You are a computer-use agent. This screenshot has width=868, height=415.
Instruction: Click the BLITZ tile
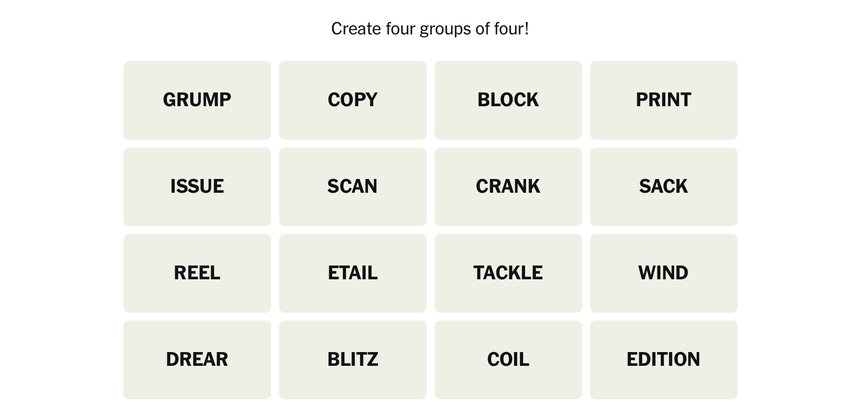click(x=352, y=360)
